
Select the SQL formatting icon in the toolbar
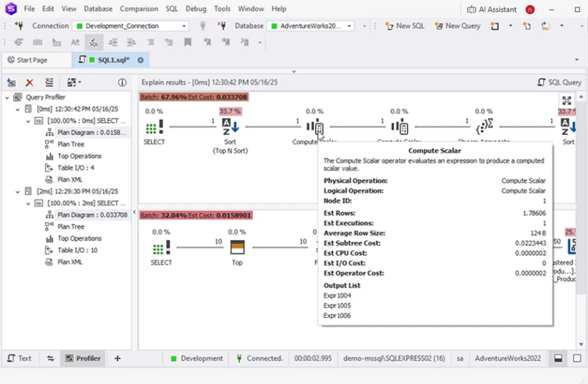tap(94, 41)
